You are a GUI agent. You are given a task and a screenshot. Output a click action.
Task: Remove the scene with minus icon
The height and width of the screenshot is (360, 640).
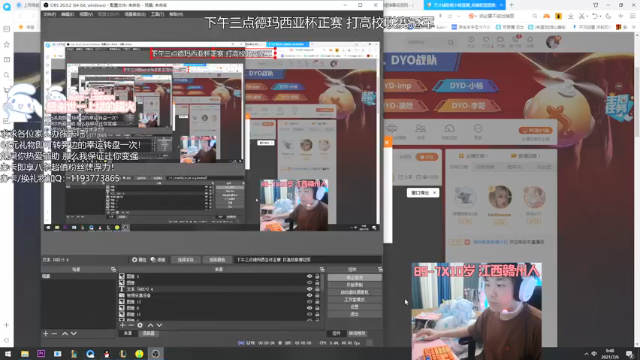54,333
